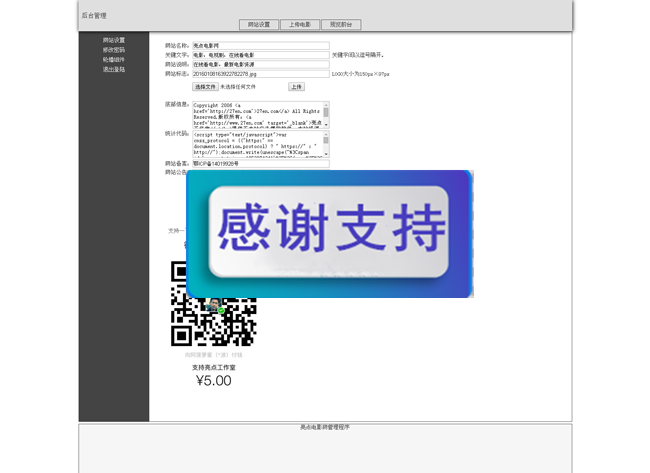Click the 选择文件 file chooser button
This screenshot has height=473, width=650.
(205, 87)
